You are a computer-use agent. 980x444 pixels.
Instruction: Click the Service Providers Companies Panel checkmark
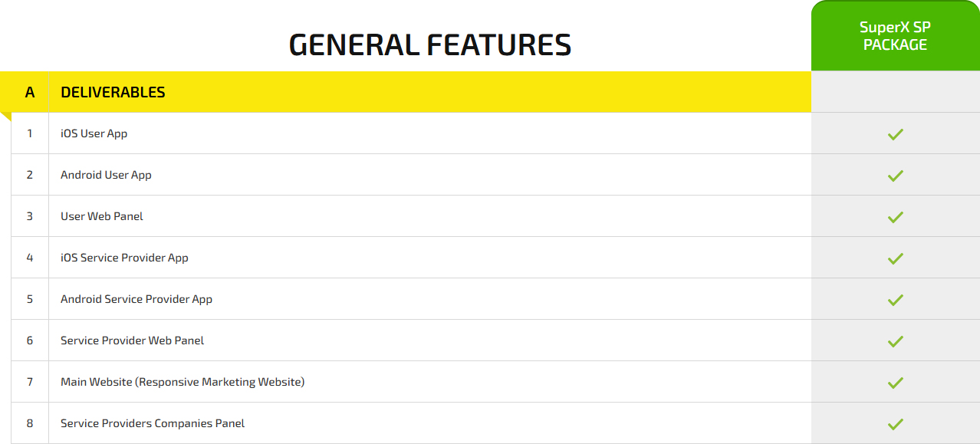[x=895, y=424]
